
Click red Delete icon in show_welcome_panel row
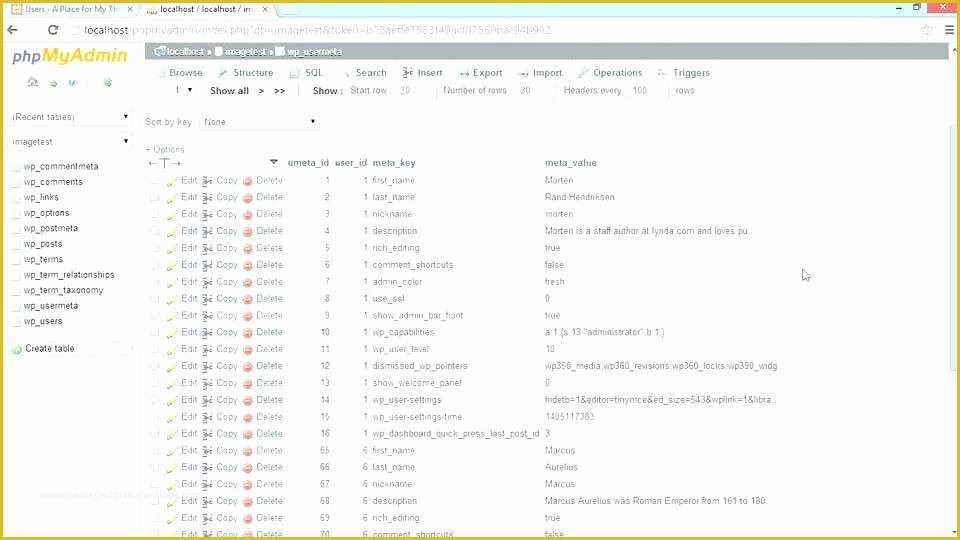(247, 383)
